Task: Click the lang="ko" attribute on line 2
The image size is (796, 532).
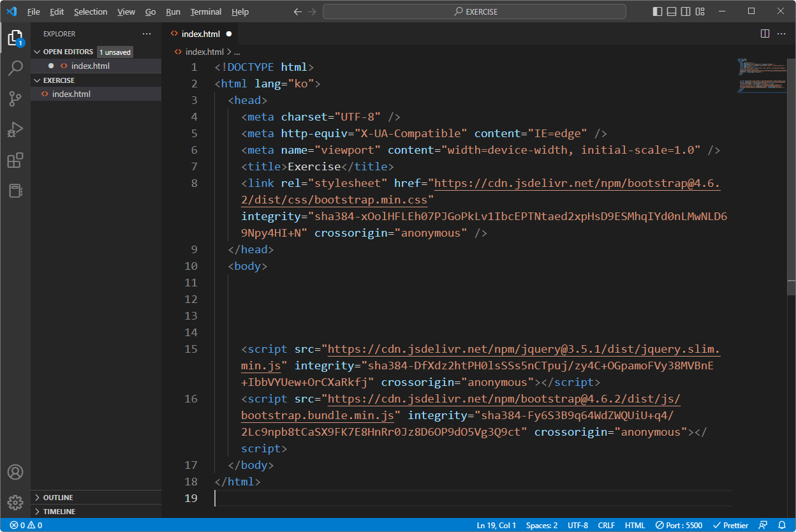Action: 284,84
